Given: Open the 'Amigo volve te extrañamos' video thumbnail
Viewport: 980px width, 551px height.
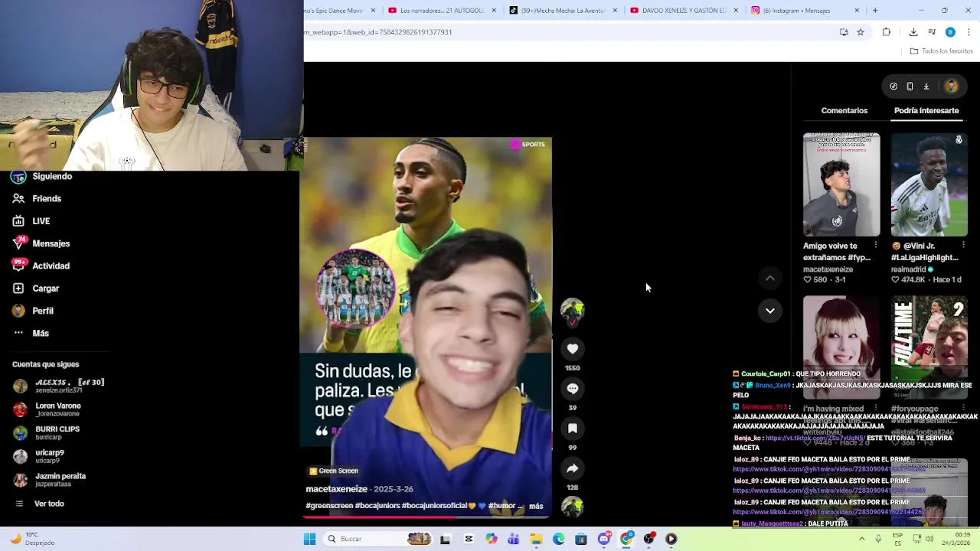Looking at the screenshot, I should coord(841,184).
